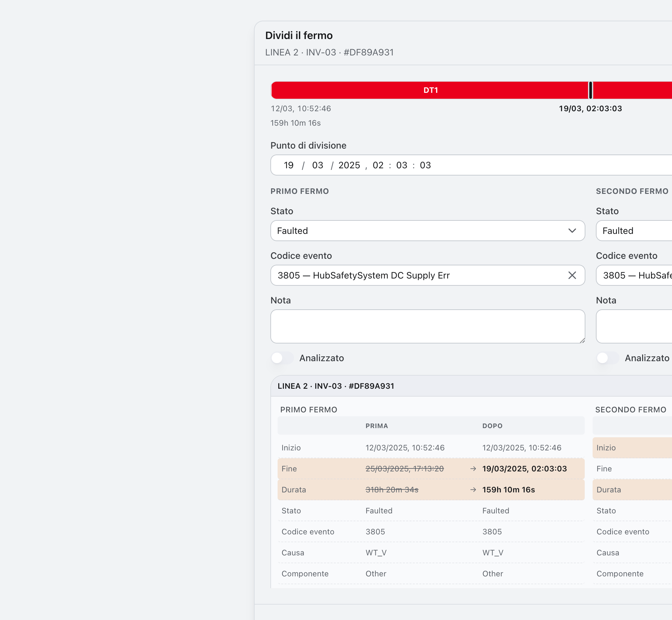This screenshot has height=620, width=672.
Task: Click the Componente Other value under DOPO
Action: 493,574
